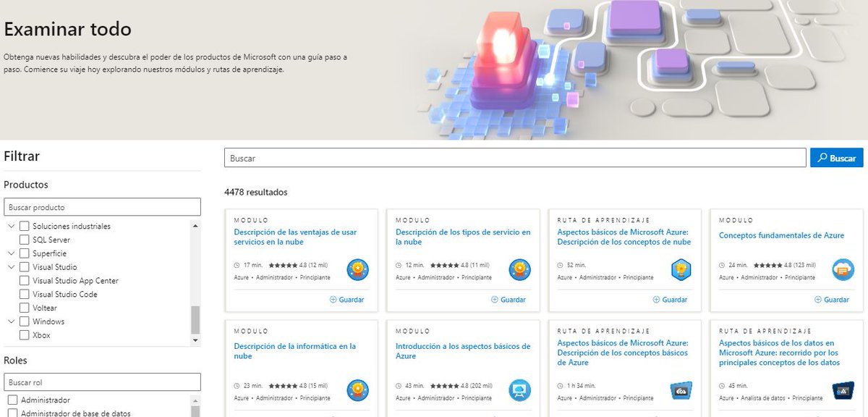Check the Visual Studio checkbox

25,267
